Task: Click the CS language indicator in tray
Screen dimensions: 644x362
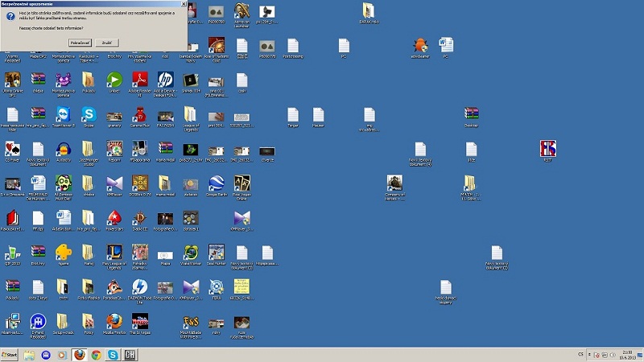Action: click(x=580, y=355)
